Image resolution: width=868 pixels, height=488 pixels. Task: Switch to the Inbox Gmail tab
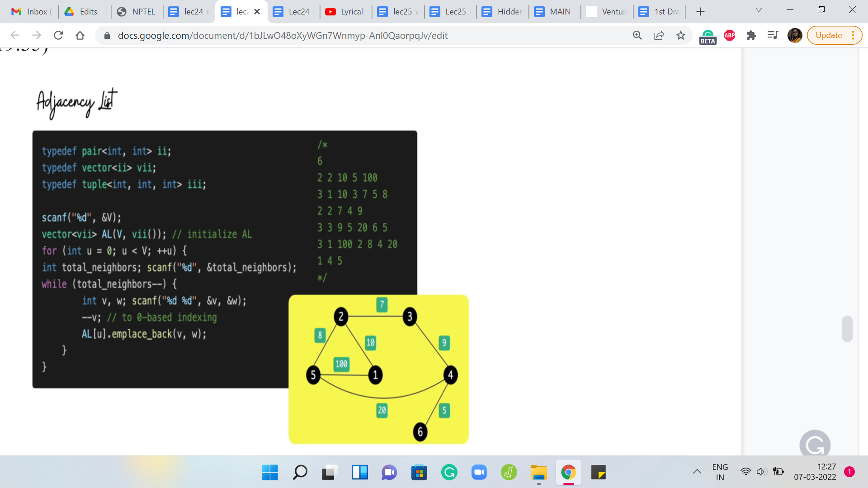pyautogui.click(x=31, y=12)
